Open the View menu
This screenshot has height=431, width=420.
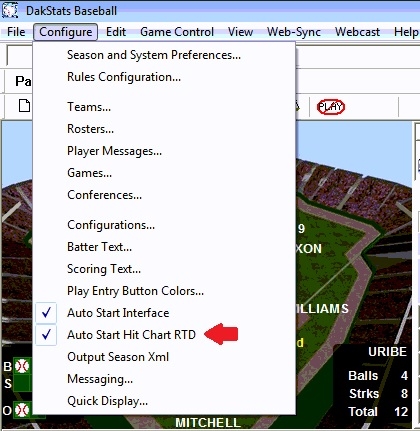click(240, 32)
